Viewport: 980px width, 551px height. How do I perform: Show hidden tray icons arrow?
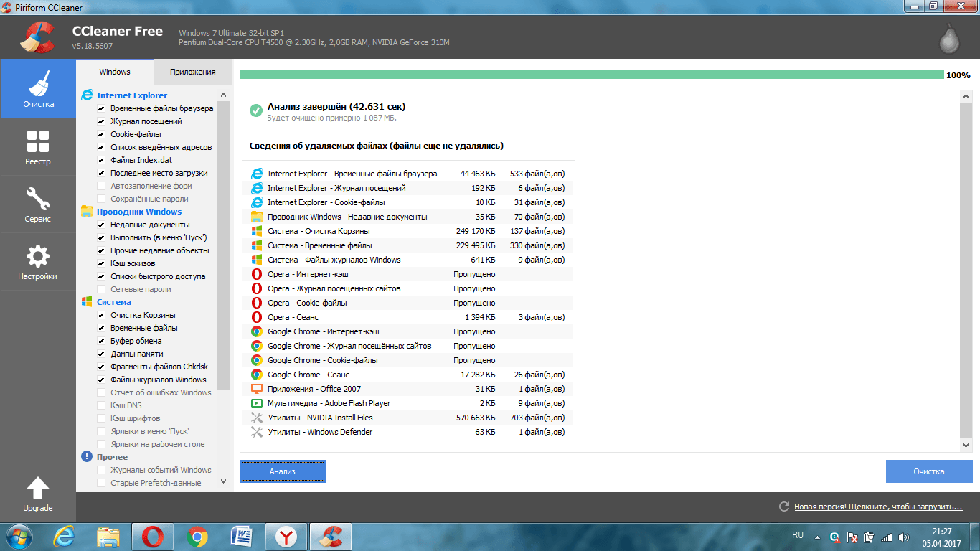coord(817,536)
